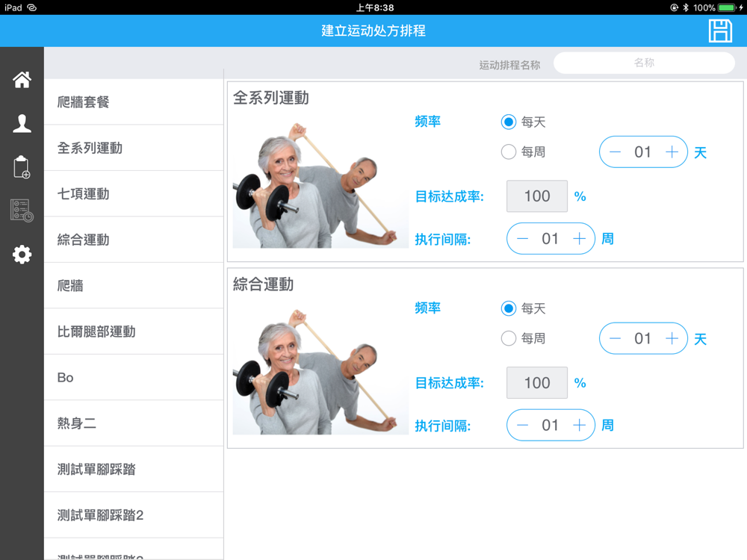Increase 全系列運動 frequency days with plus

672,152
